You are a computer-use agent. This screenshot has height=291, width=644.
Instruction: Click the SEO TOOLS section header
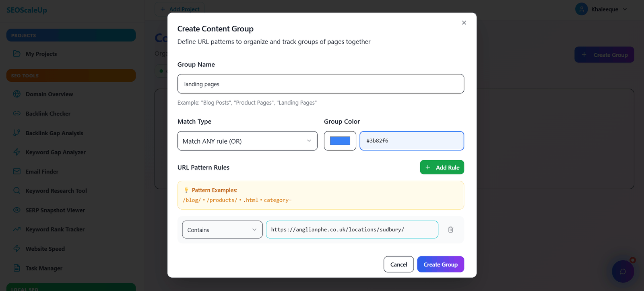coord(71,75)
